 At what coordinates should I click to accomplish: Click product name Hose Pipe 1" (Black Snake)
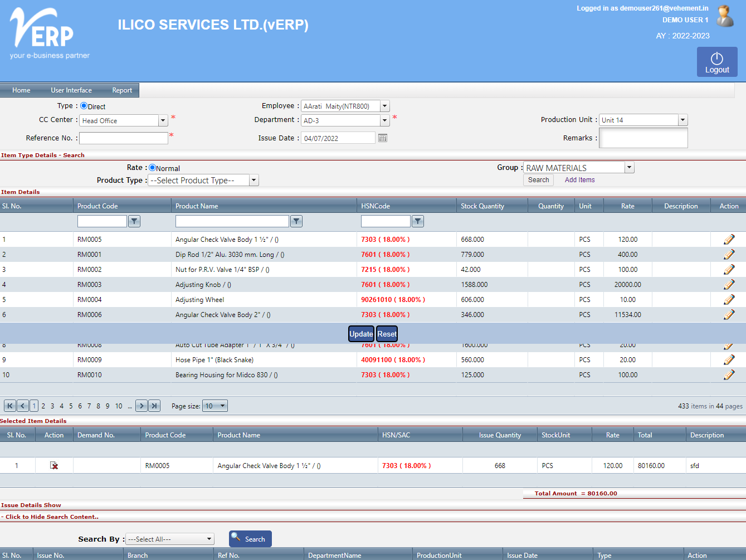pos(214,360)
